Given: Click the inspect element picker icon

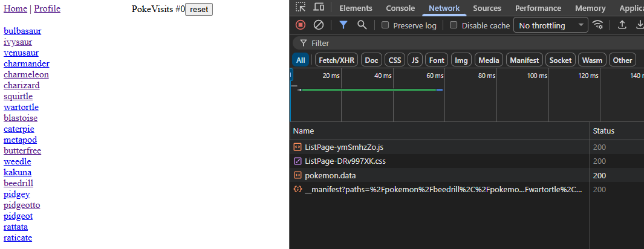Looking at the screenshot, I should click(x=301, y=8).
